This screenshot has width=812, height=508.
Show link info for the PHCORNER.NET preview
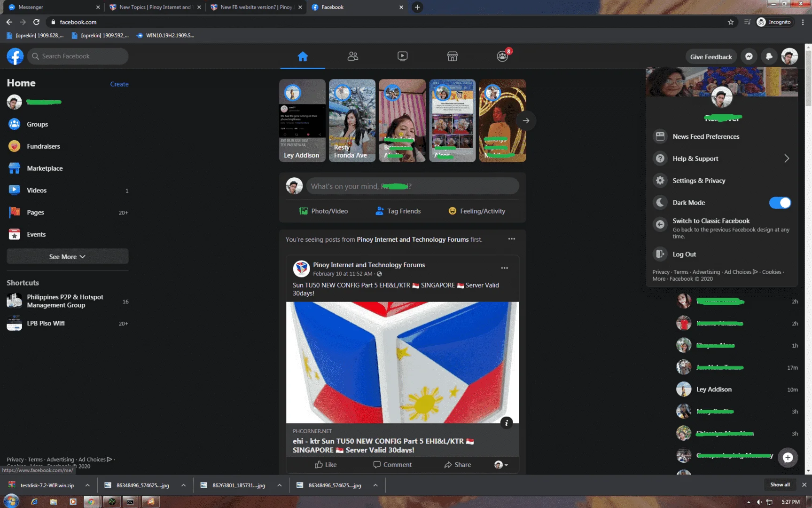click(x=506, y=423)
